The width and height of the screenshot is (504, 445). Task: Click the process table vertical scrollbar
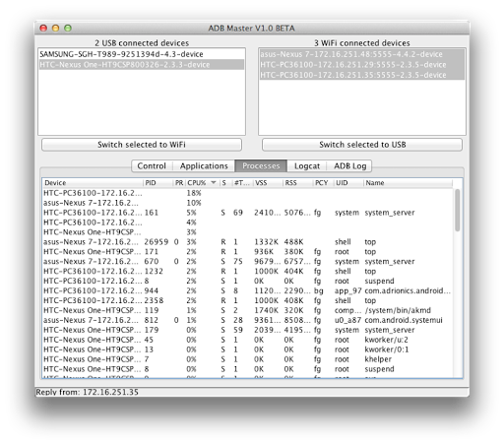[458, 210]
